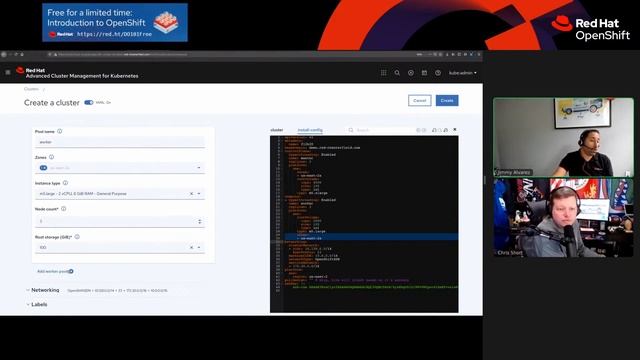Click Add worker pool
Screen dimensions: 640x360
pos(55,271)
